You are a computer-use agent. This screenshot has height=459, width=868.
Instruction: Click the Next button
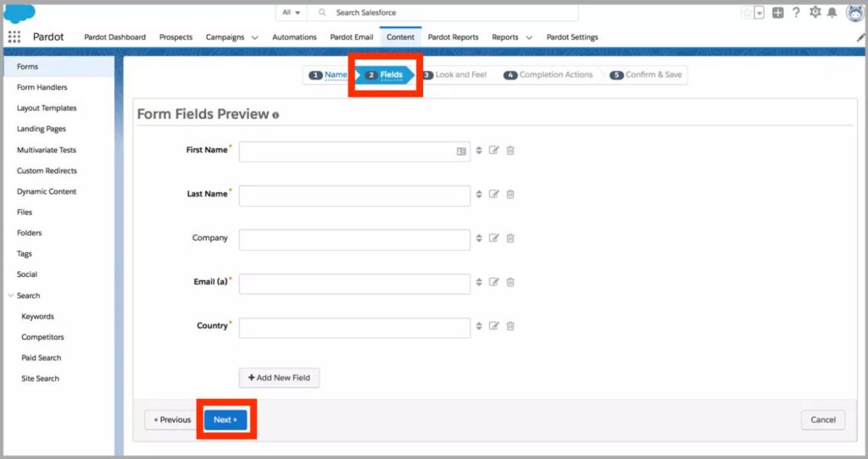click(x=225, y=420)
